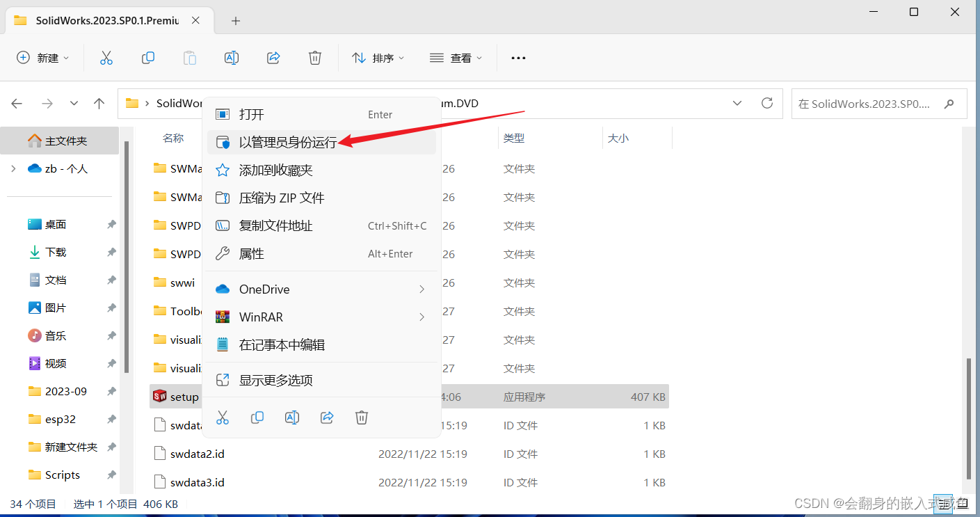The width and height of the screenshot is (980, 517).
Task: Click the rename icon in the context menu
Action: pos(292,417)
